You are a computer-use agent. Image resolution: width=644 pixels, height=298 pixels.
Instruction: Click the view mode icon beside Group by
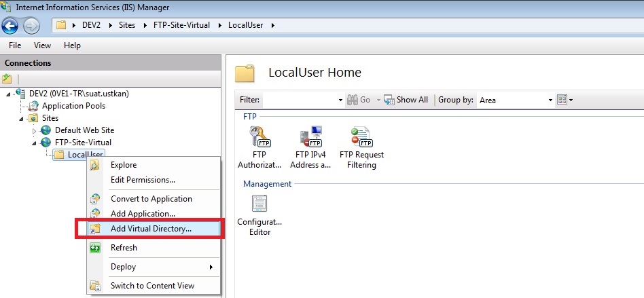(562, 100)
